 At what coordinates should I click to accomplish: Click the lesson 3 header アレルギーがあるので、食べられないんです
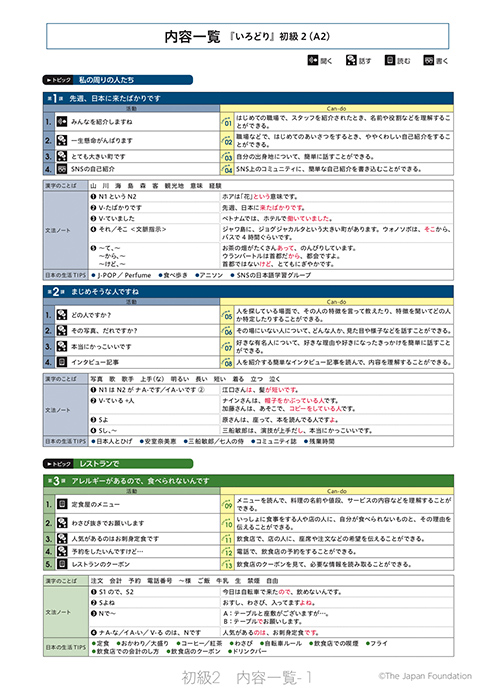140,481
